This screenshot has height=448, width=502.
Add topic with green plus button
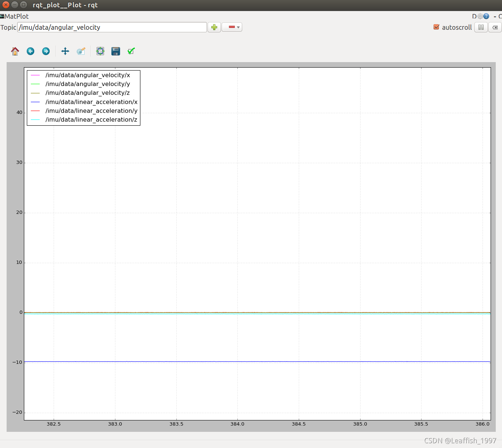[214, 27]
